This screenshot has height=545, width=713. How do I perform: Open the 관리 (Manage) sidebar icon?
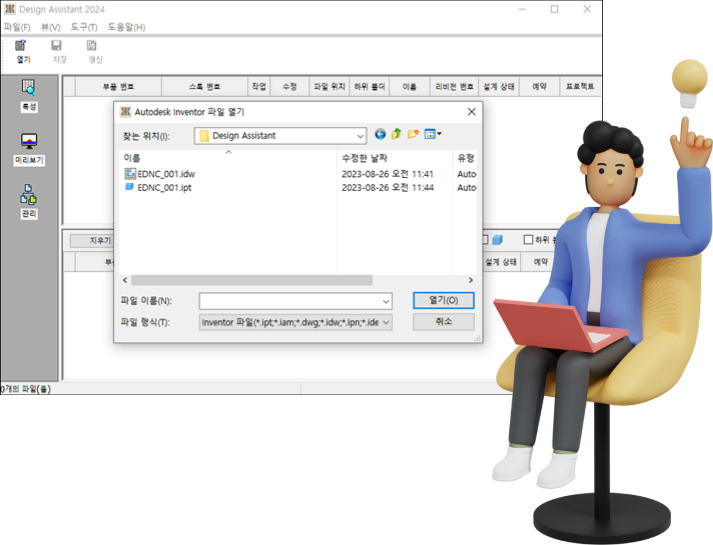click(x=28, y=197)
